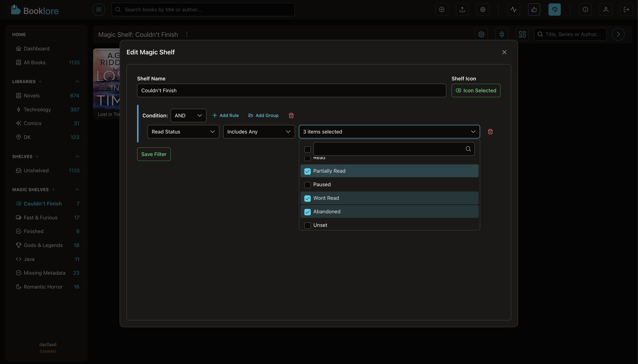638x364 pixels.
Task: Click the Save Filter button
Action: pyautogui.click(x=154, y=154)
